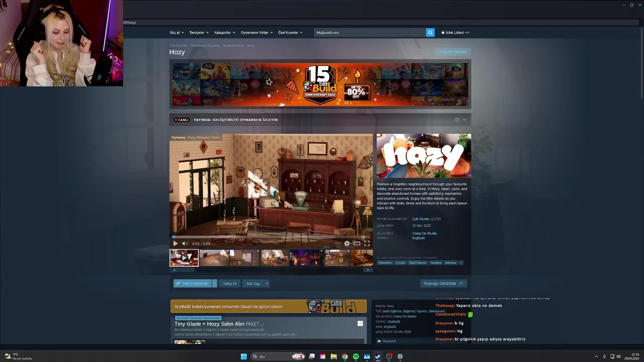Image resolution: width=644 pixels, height=362 pixels.
Task: Play the Hozy Release Trailer video
Action: [175, 243]
